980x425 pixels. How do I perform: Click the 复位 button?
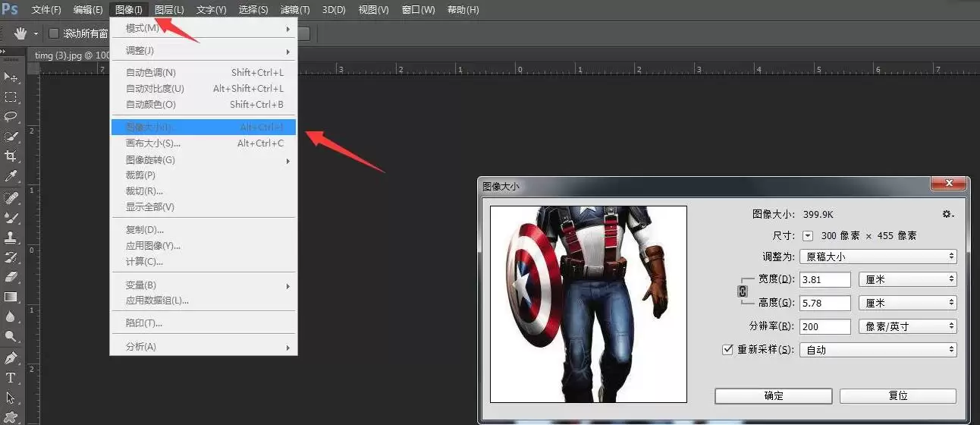pos(898,396)
